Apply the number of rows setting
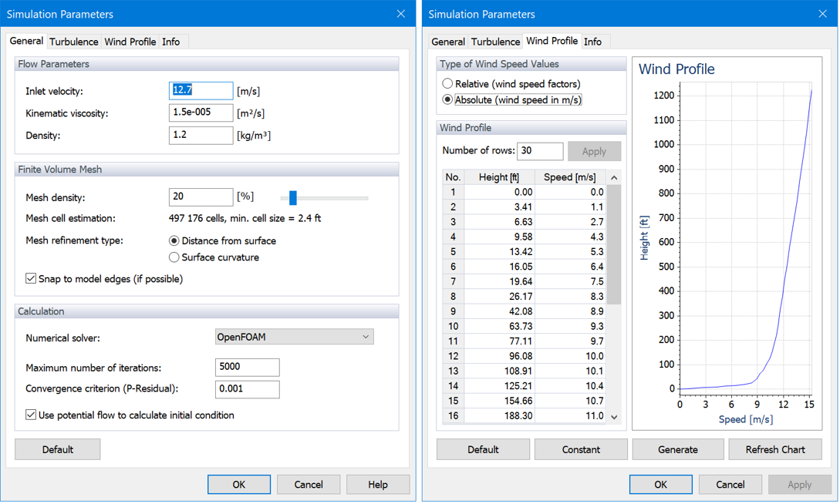Image resolution: width=840 pixels, height=504 pixels. click(595, 151)
